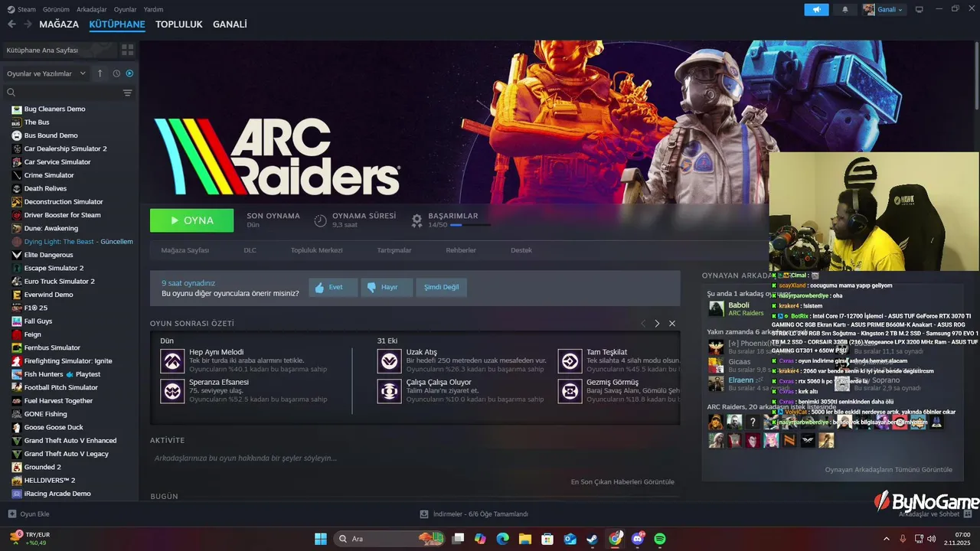Open the KÜTÜPHANE tab

(117, 24)
